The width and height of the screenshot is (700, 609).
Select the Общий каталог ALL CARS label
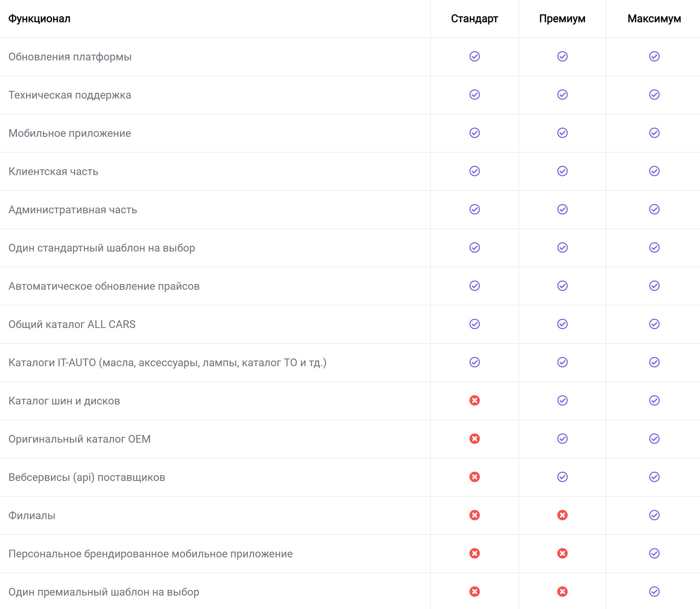(x=72, y=324)
